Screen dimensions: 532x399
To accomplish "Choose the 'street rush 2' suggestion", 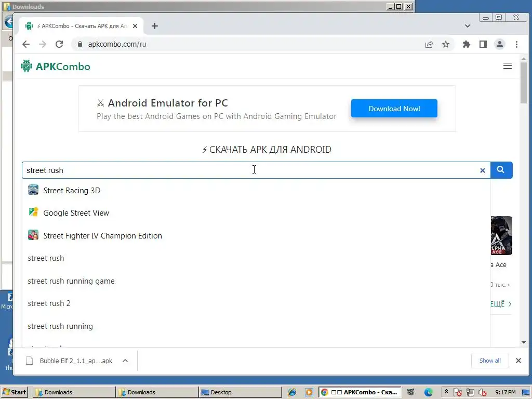I will [x=256, y=303].
